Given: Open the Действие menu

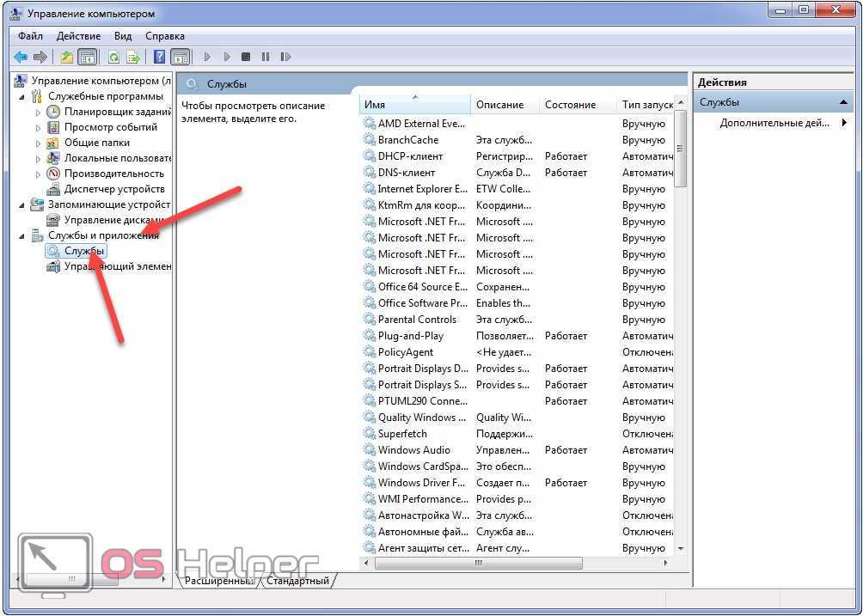Looking at the screenshot, I should [78, 36].
